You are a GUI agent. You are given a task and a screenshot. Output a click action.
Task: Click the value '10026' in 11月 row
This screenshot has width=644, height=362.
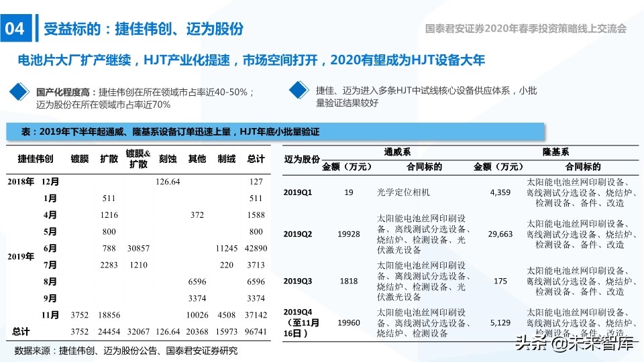tap(197, 315)
